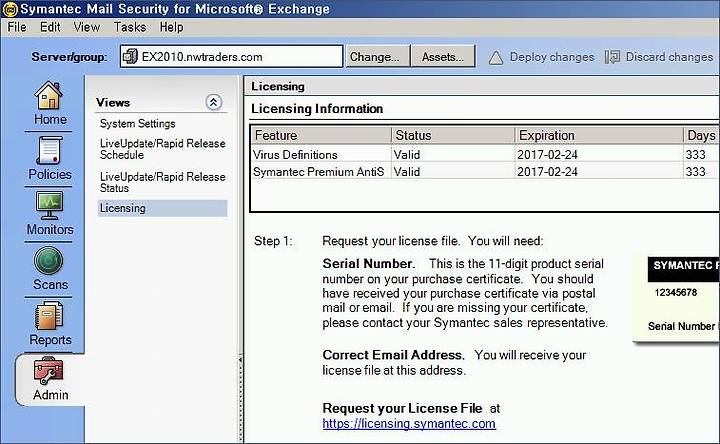Click the Discard changes icon

[x=612, y=57]
